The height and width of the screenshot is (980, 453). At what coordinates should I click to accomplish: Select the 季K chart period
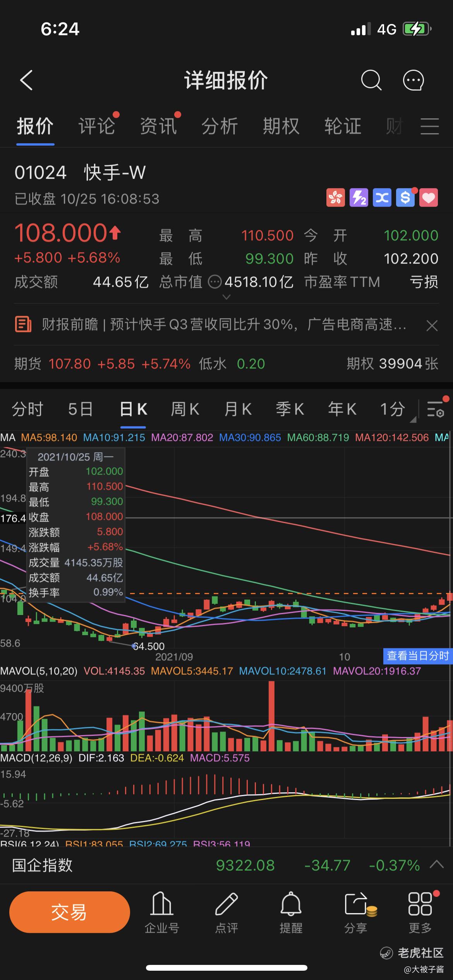[290, 409]
